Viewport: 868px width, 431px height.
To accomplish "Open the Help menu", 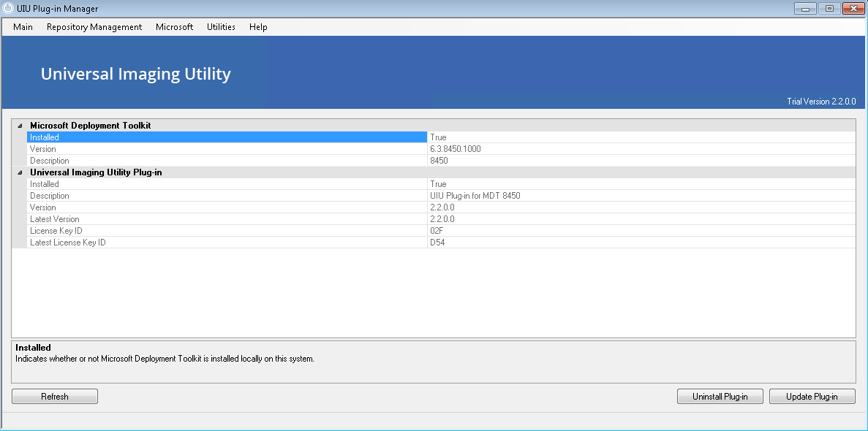I will [258, 27].
